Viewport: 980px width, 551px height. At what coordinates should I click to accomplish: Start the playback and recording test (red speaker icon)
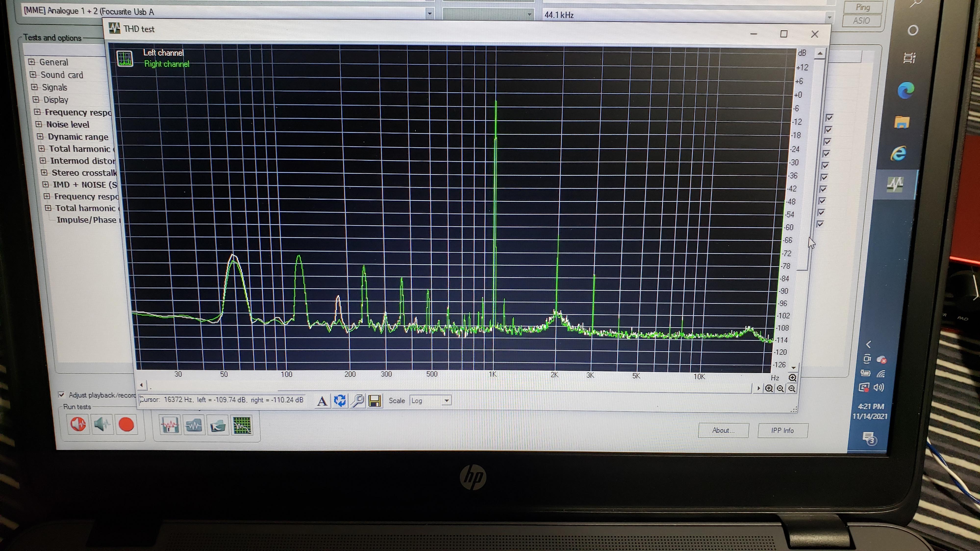pyautogui.click(x=78, y=424)
